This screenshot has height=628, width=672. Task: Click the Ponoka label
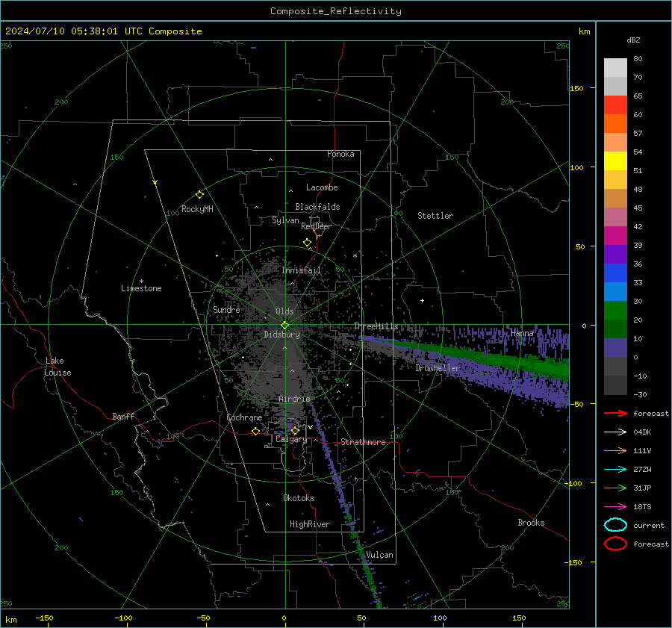point(340,155)
